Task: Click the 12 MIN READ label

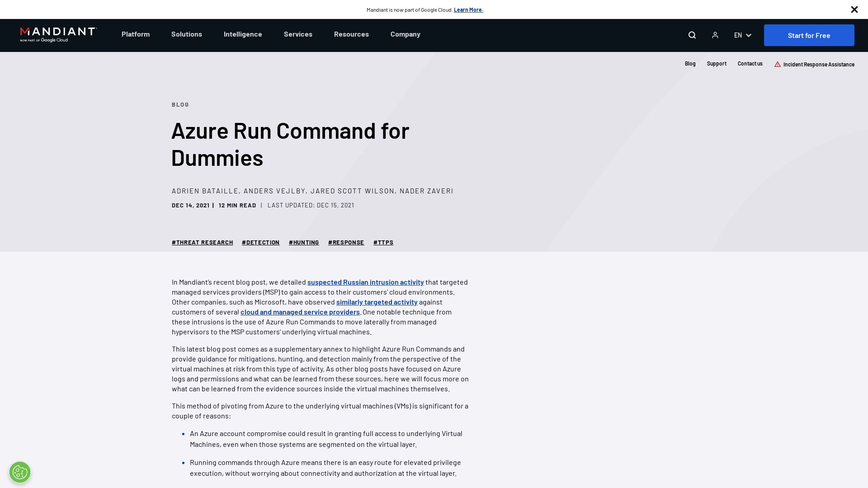Action: click(x=237, y=205)
